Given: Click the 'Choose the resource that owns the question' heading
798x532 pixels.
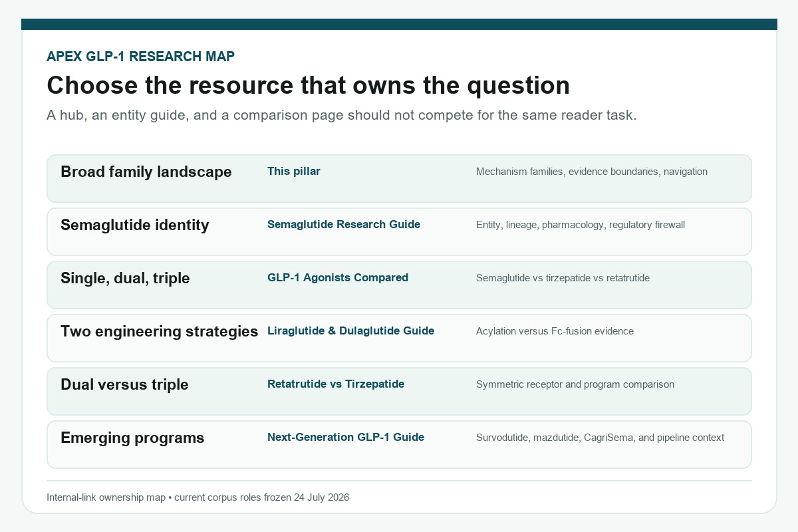Looking at the screenshot, I should tap(309, 86).
